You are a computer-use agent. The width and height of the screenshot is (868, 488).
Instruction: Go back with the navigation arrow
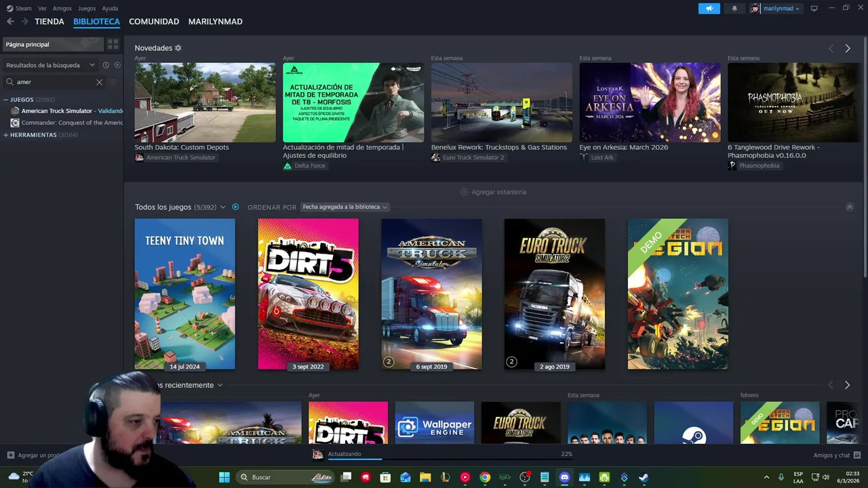click(x=10, y=22)
